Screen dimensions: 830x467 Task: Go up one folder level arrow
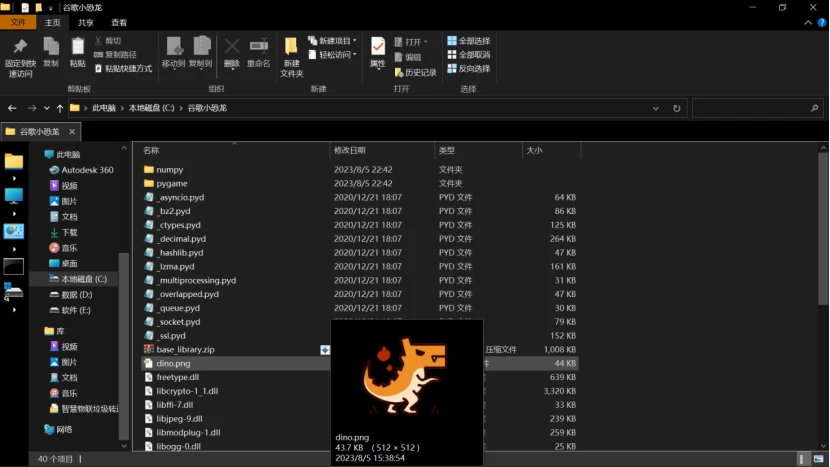click(x=60, y=108)
